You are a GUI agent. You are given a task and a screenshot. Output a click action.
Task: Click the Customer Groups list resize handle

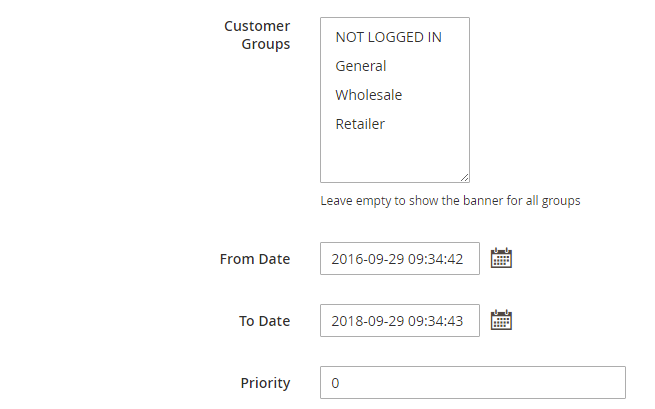(x=464, y=177)
